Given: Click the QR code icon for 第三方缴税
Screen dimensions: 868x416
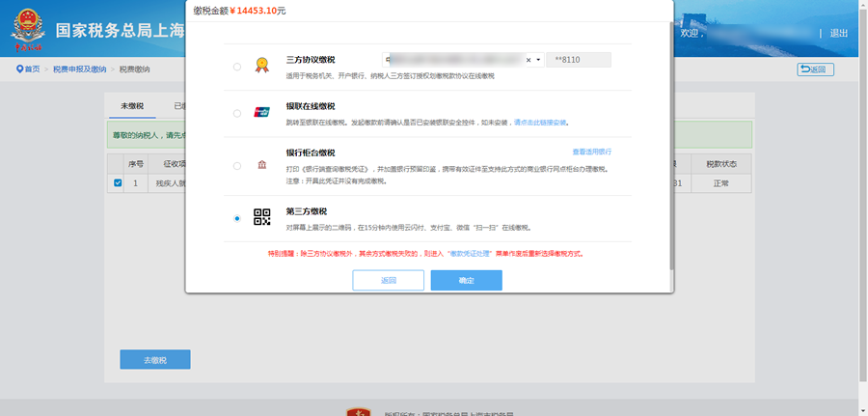Looking at the screenshot, I should (261, 217).
